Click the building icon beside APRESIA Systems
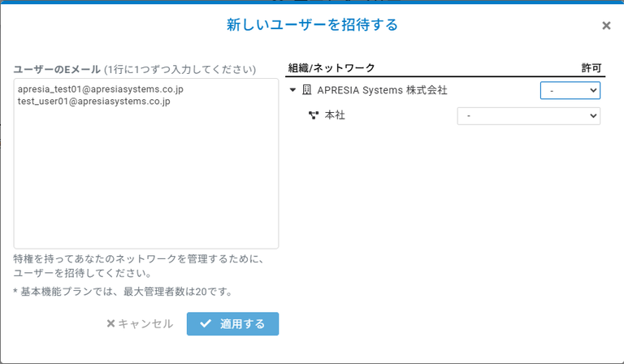This screenshot has width=624, height=364. pos(306,90)
